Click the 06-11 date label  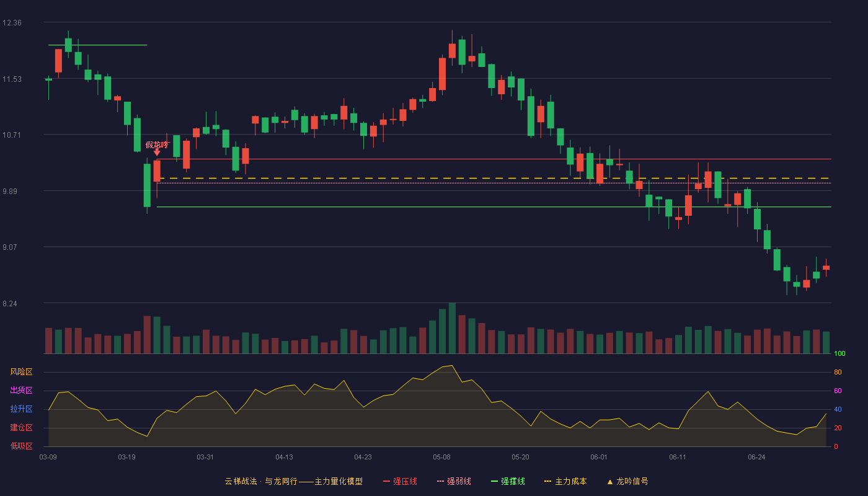coord(678,457)
